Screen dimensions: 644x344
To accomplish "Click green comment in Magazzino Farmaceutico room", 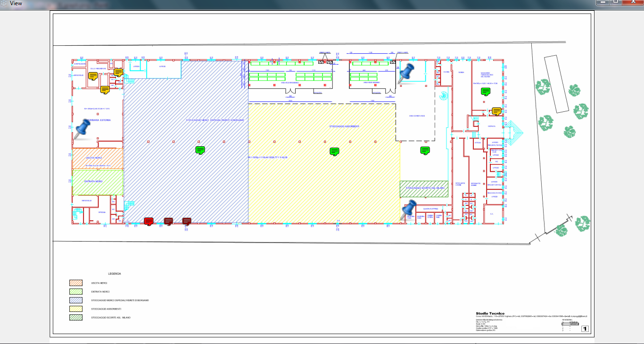I will tap(486, 92).
